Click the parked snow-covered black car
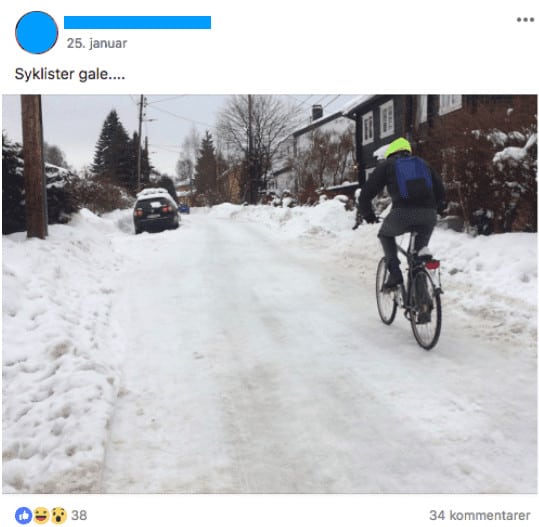 (156, 211)
